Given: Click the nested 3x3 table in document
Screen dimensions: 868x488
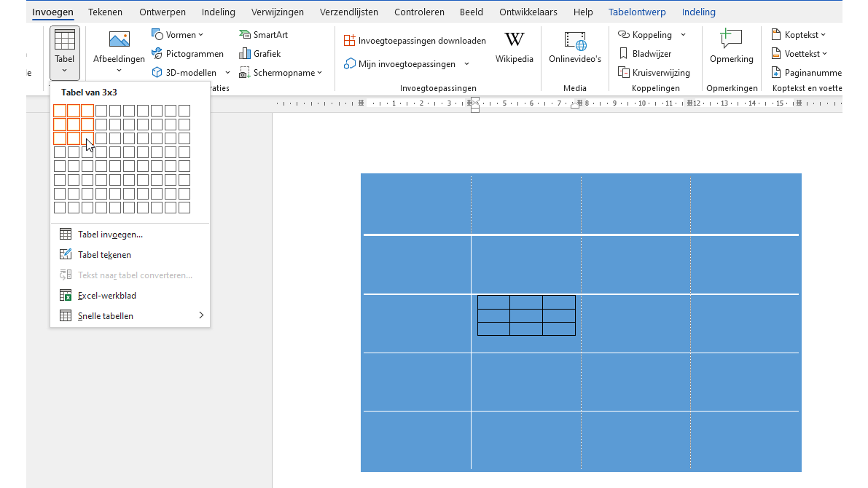Looking at the screenshot, I should point(526,315).
